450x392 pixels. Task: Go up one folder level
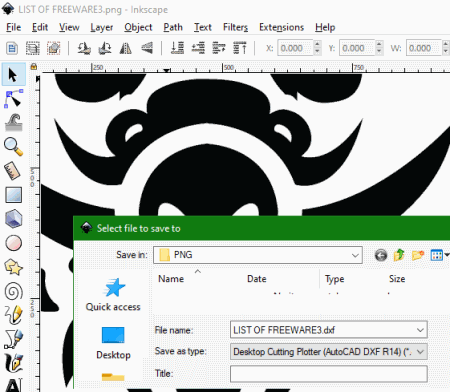click(399, 255)
